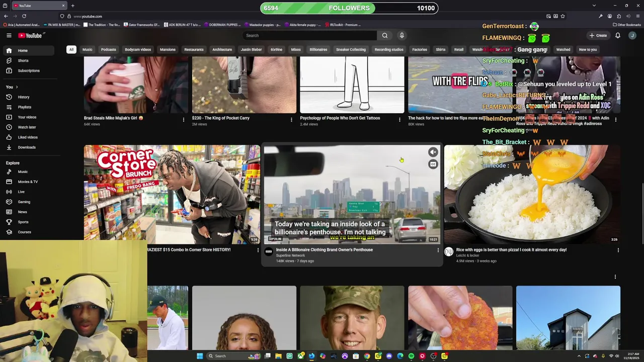The width and height of the screenshot is (644, 362).
Task: Open options for Brad Steals Mike Majlak's Girl
Action: click(183, 120)
